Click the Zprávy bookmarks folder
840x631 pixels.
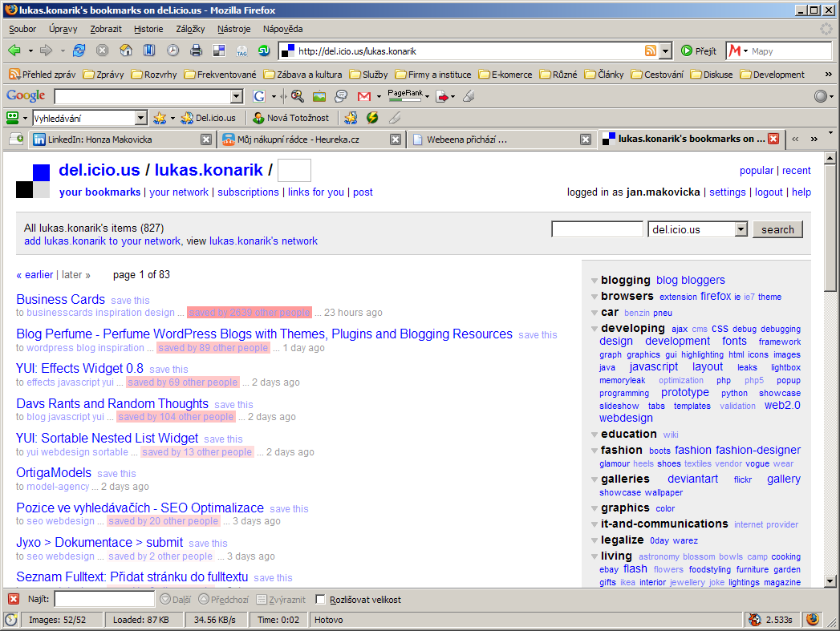[104, 75]
